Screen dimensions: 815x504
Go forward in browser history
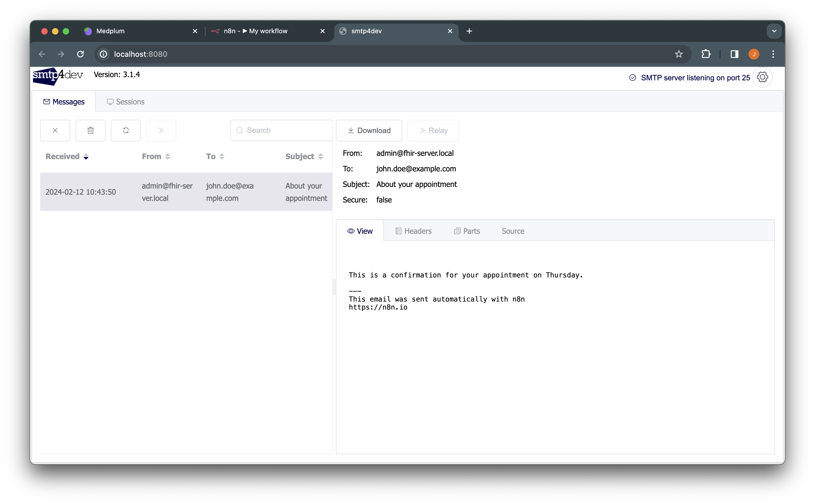point(61,54)
